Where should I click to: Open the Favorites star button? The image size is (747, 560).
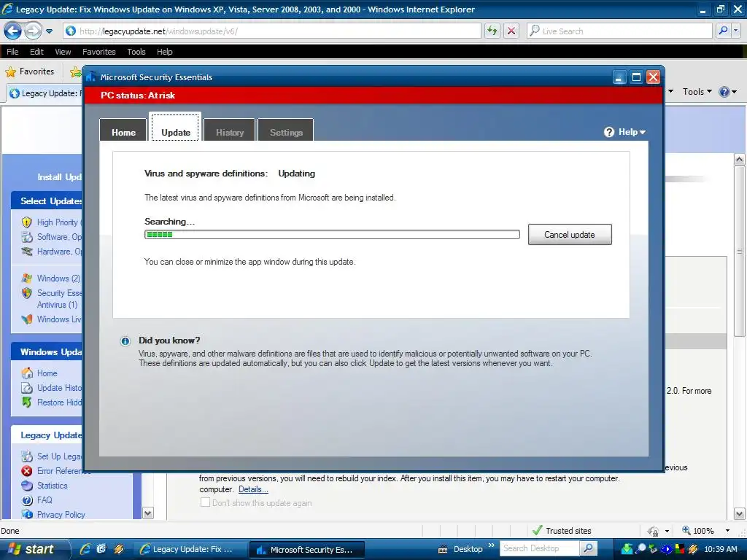pos(29,71)
